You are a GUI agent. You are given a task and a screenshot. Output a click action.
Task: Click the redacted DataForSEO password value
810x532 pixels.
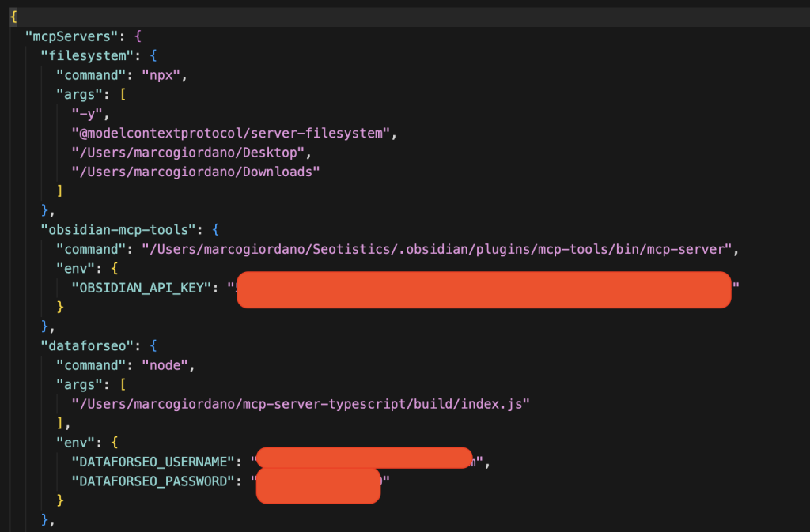(x=318, y=485)
